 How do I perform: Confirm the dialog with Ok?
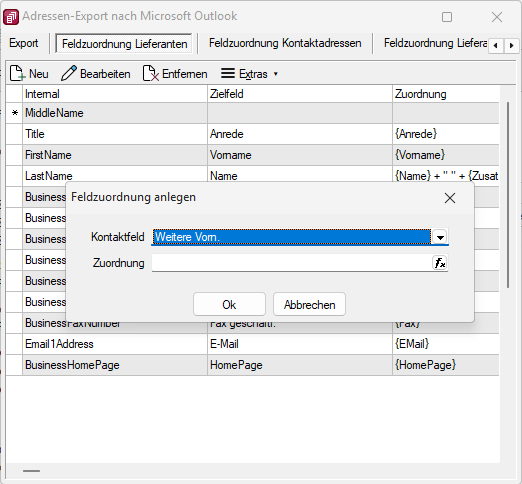coord(229,304)
